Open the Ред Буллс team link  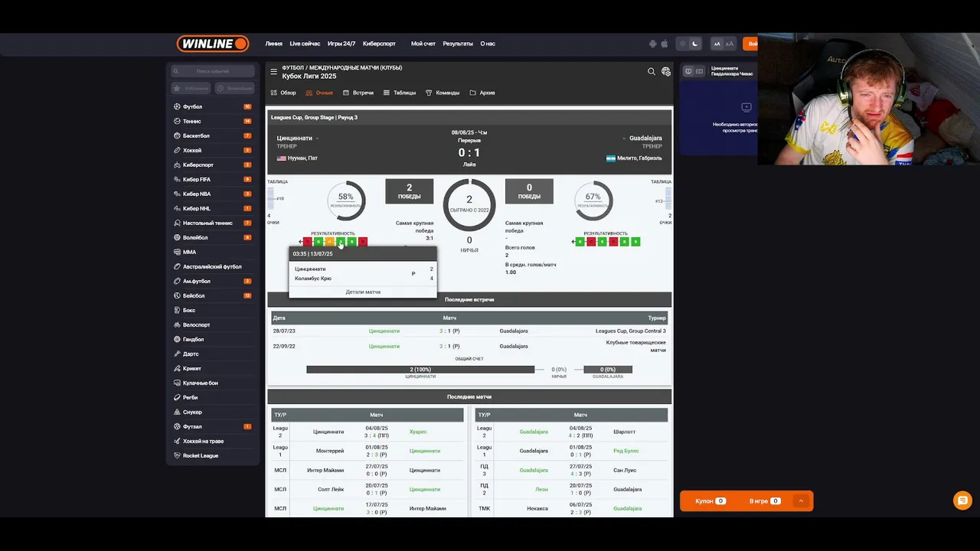(x=626, y=451)
